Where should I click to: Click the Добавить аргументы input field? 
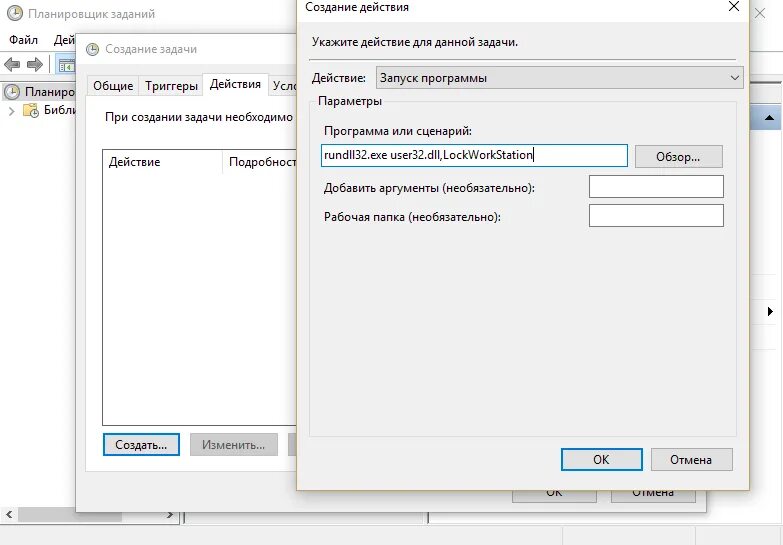pos(656,187)
